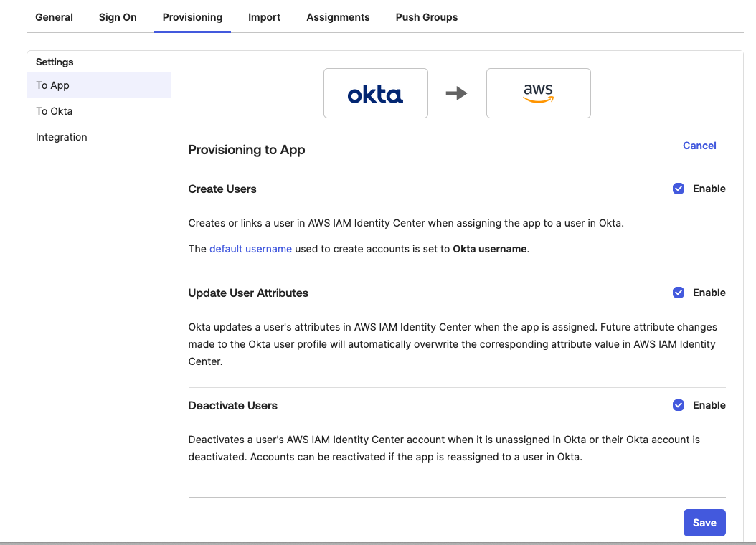The image size is (756, 545).
Task: Switch to the Provisioning tab
Action: click(192, 17)
